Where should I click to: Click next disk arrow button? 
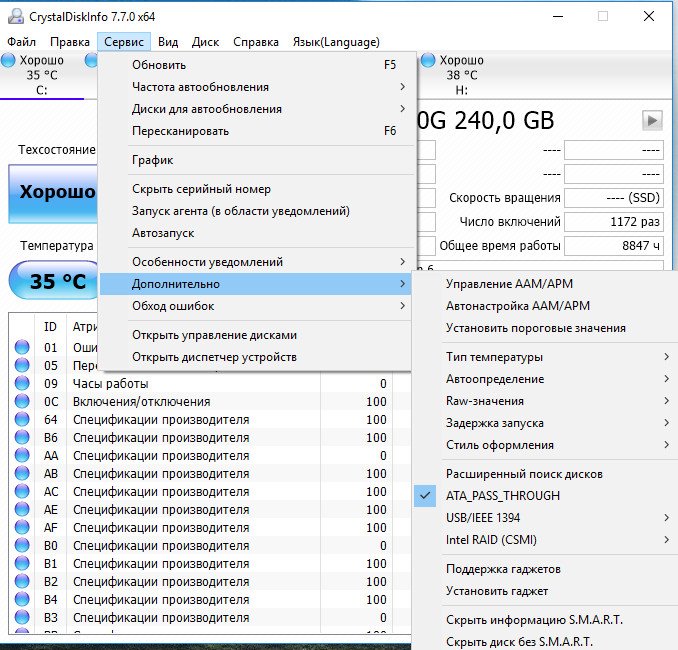point(652,120)
